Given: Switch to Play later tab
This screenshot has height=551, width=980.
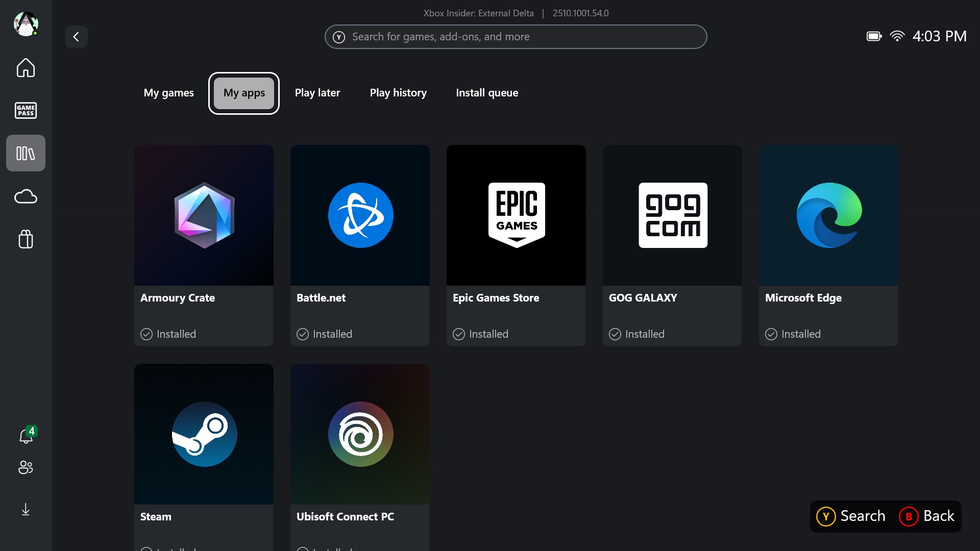Looking at the screenshot, I should coord(317,93).
